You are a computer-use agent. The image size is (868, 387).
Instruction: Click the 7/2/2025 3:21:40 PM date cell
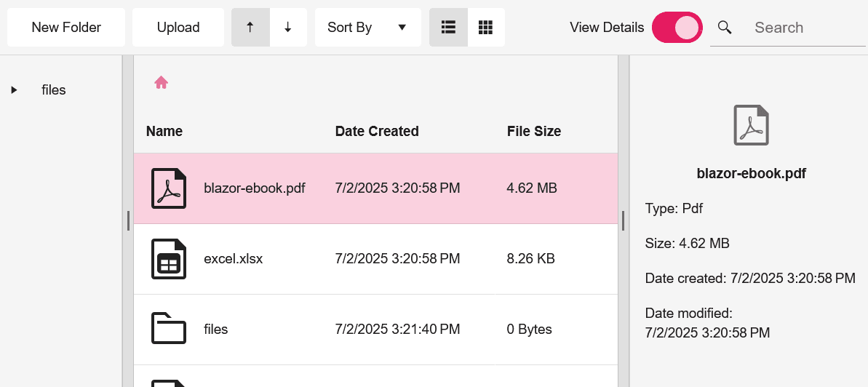tap(397, 329)
